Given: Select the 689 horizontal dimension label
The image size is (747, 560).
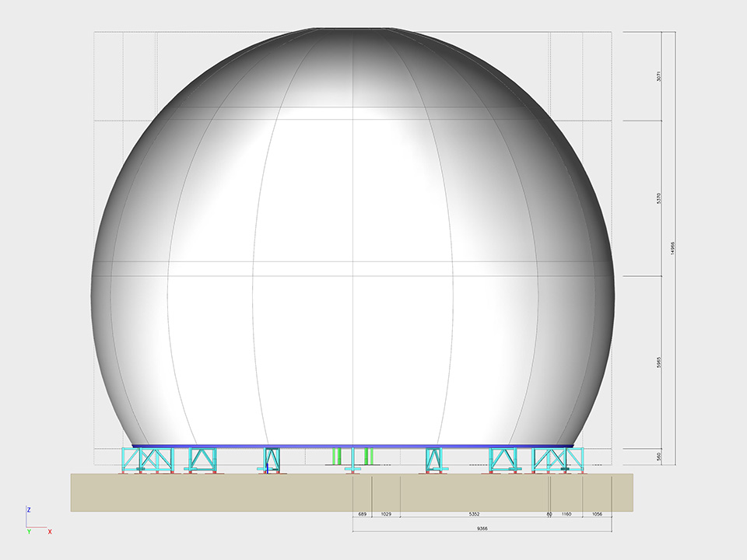Looking at the screenshot, I should point(362,514).
